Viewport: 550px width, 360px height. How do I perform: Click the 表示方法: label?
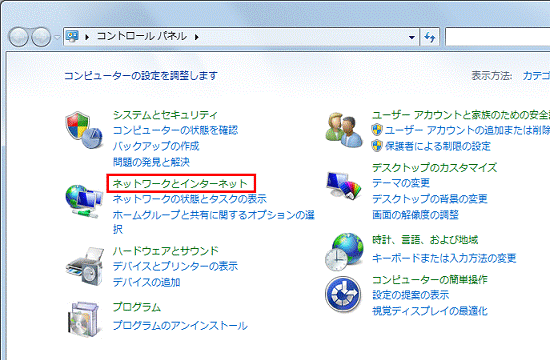pyautogui.click(x=492, y=75)
